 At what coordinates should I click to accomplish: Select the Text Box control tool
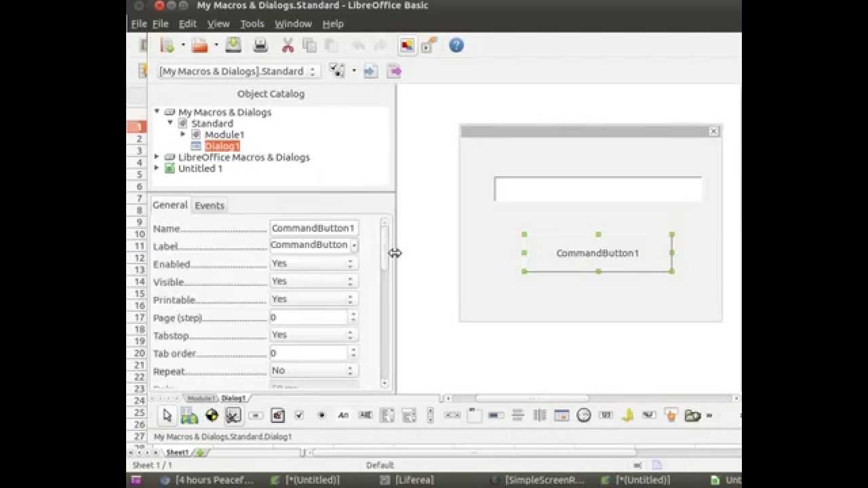(x=365, y=415)
